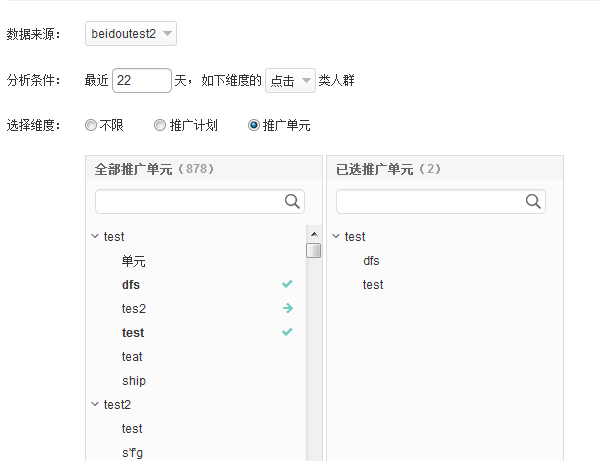Click the search icon in selected units panel

533,201
